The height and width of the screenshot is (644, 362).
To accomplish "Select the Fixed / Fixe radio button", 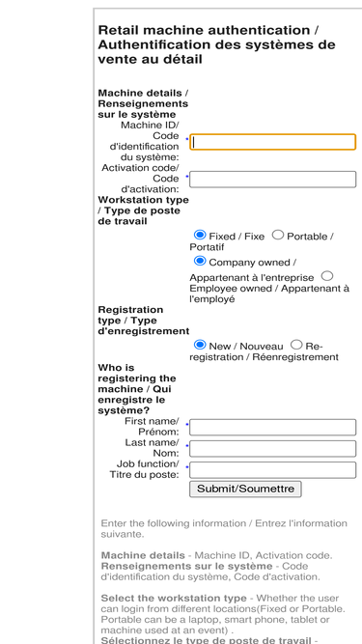I will click(200, 235).
